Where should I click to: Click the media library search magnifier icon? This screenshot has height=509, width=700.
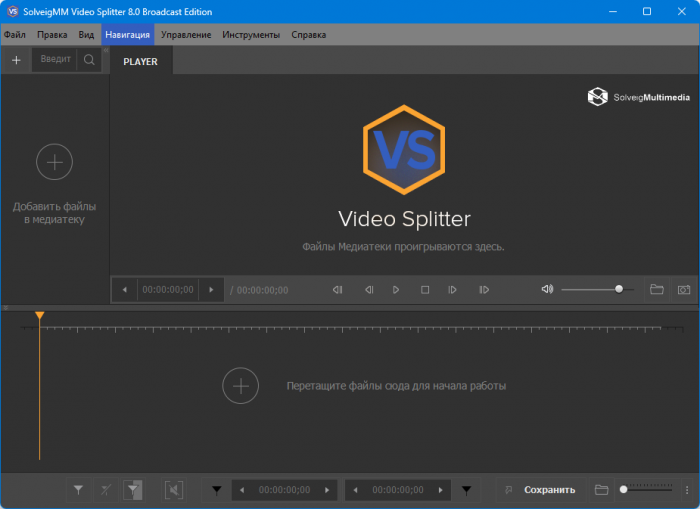[x=90, y=60]
